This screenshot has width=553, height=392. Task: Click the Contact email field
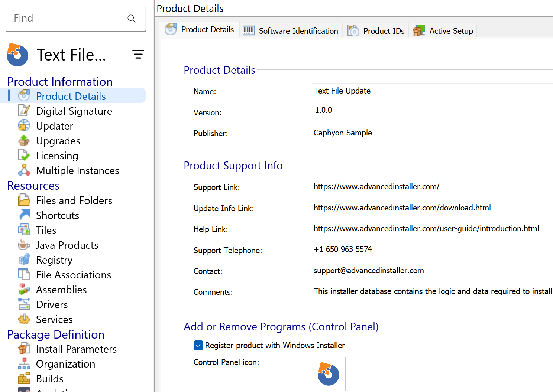pos(432,271)
